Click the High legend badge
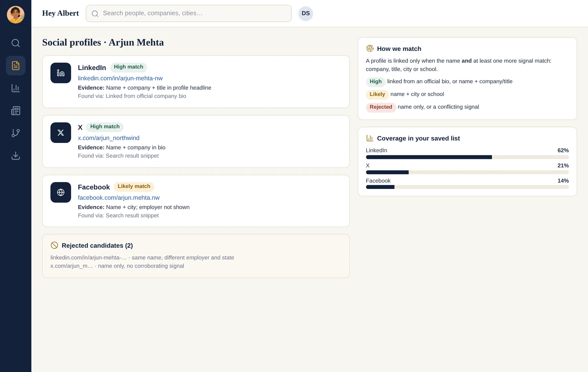Image resolution: width=588 pixels, height=372 pixels. click(376, 82)
